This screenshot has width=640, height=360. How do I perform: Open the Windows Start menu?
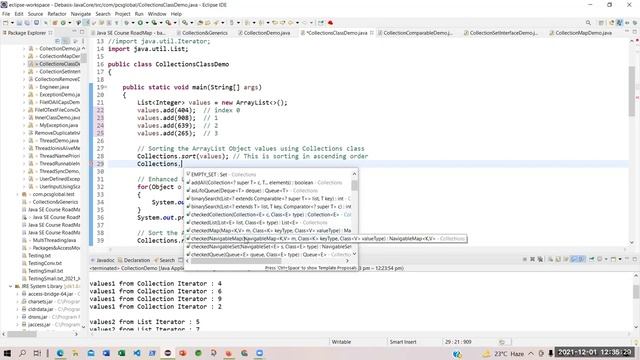pos(7,353)
